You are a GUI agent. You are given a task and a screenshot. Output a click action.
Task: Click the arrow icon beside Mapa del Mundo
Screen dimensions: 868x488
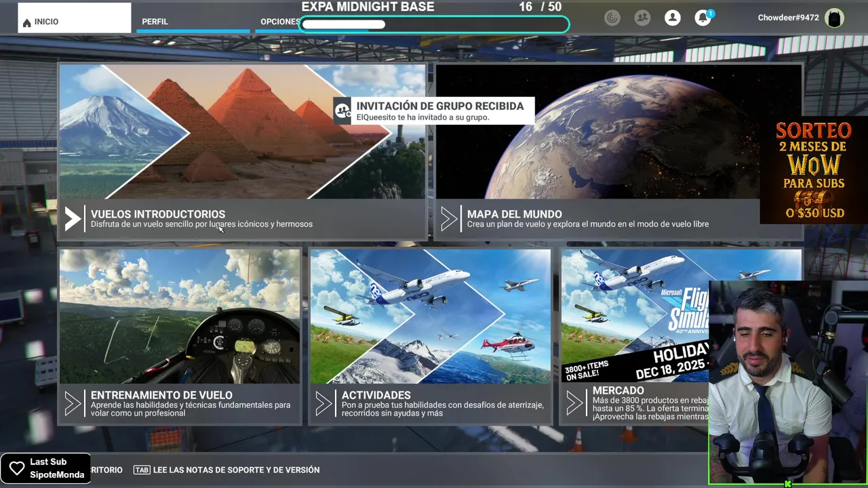(x=449, y=219)
